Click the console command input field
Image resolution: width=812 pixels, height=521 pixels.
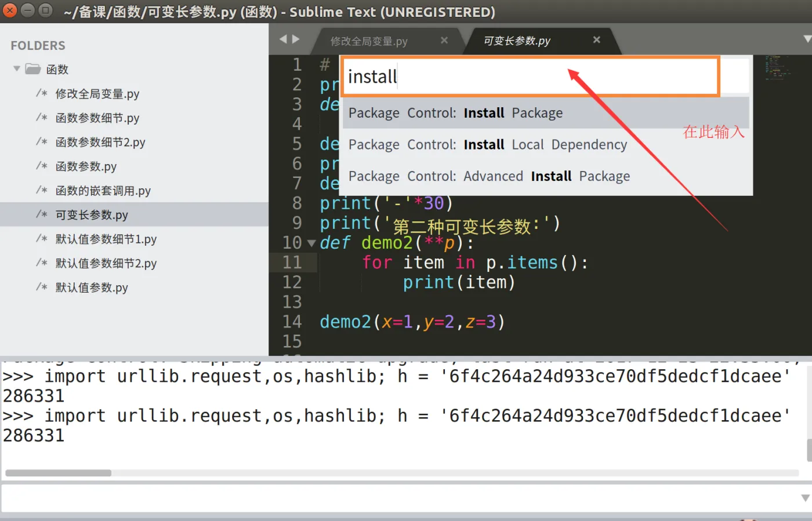click(x=400, y=498)
